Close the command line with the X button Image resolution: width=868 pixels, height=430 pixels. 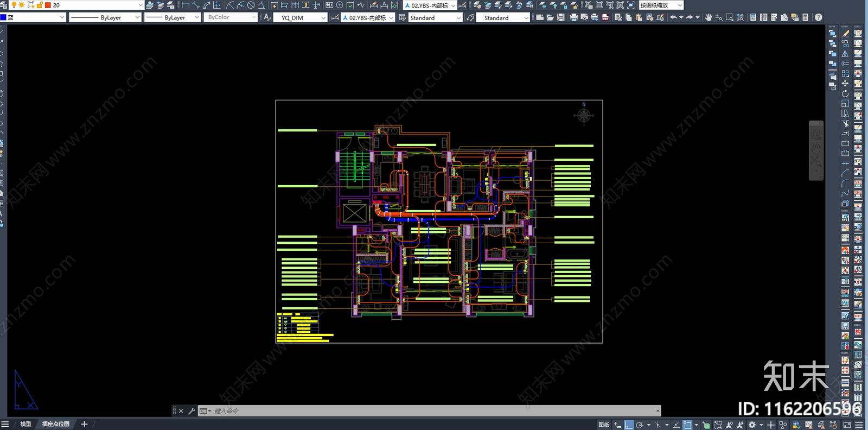pos(181,411)
